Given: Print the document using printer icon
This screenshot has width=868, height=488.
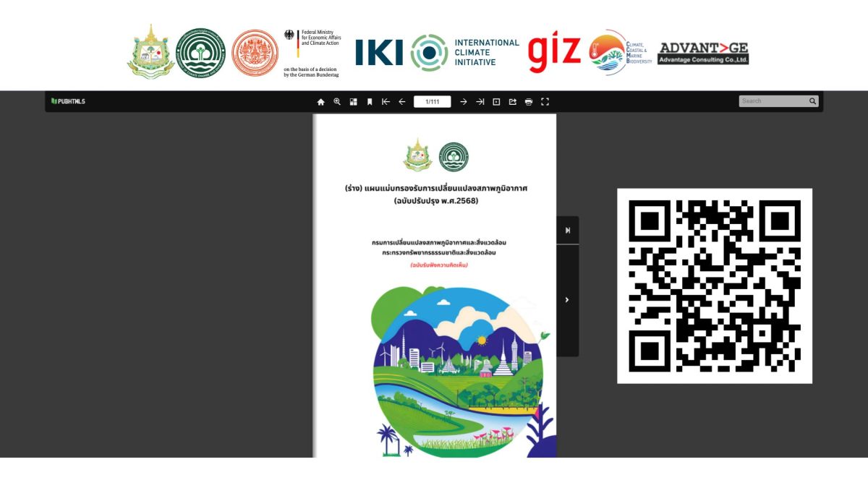Looking at the screenshot, I should tap(529, 102).
